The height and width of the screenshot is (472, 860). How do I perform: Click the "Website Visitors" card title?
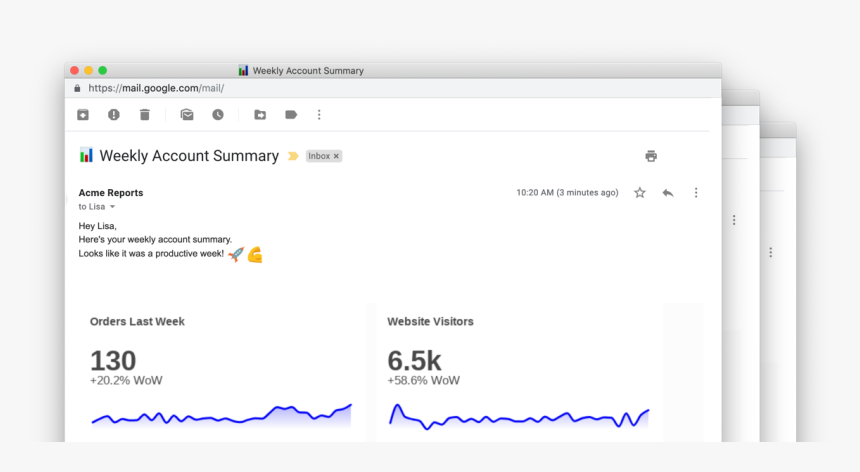[431, 322]
